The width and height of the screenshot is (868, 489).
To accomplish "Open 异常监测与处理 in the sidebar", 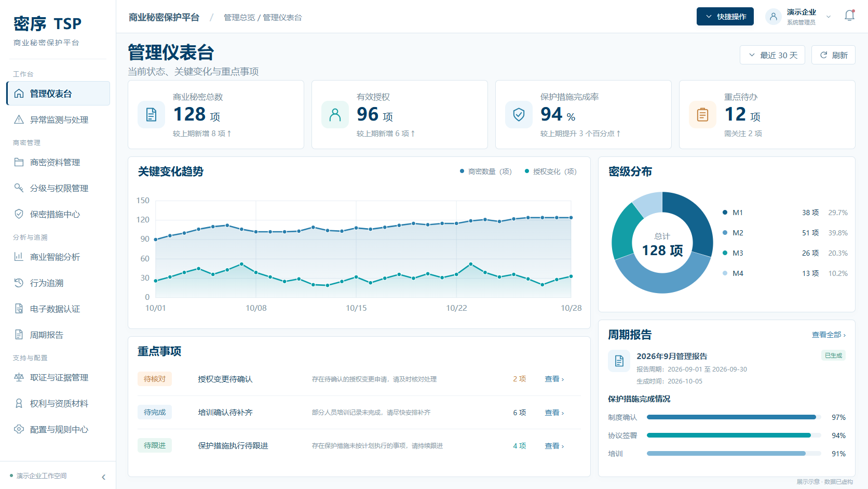I will (58, 120).
